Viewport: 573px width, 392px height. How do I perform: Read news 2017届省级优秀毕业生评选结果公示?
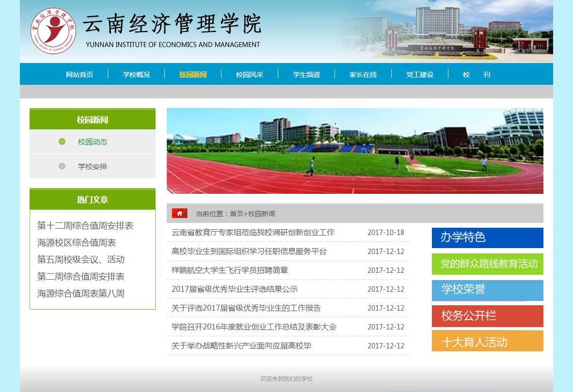click(x=235, y=289)
